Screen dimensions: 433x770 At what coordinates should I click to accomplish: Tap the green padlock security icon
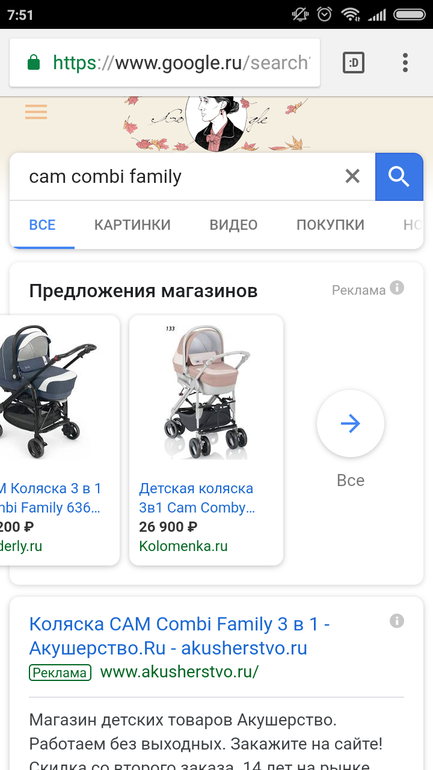click(33, 63)
